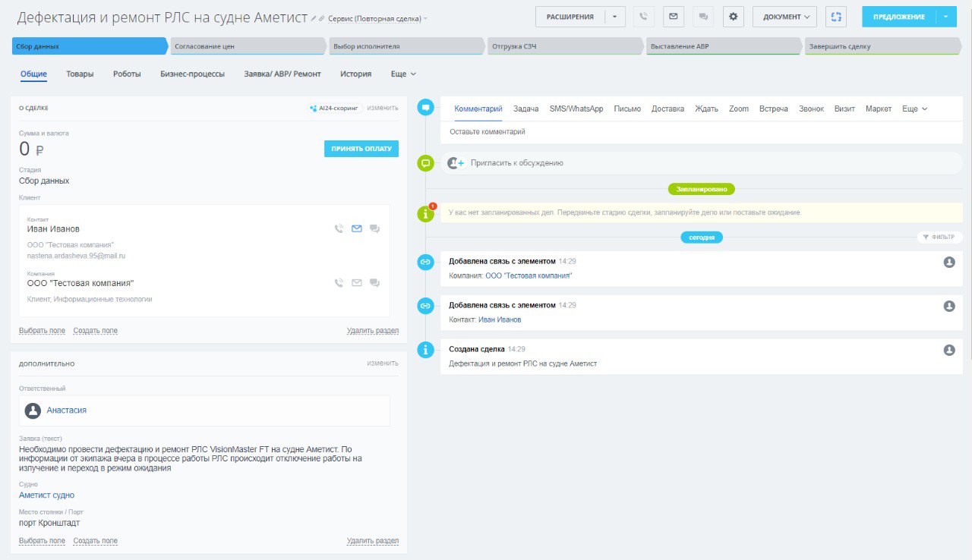Open the ФИЛЬТР button in timeline
The height and width of the screenshot is (560, 972).
(x=939, y=237)
